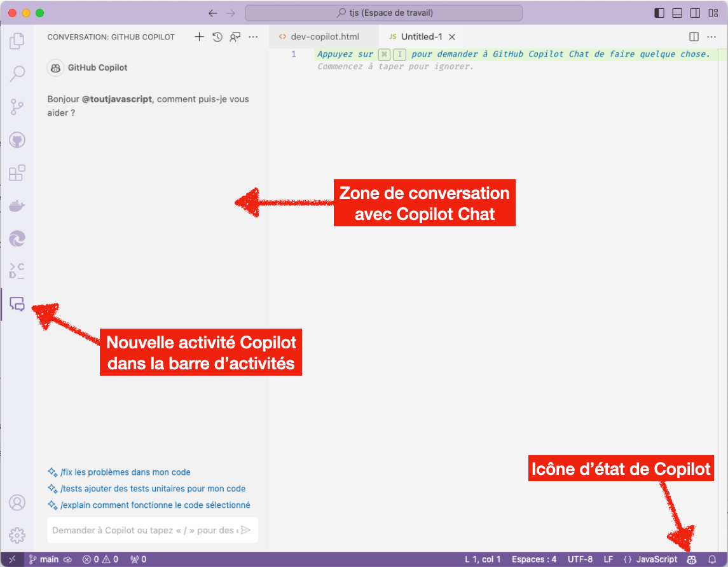
Task: Change encoding via UTF-8
Action: coord(580,559)
